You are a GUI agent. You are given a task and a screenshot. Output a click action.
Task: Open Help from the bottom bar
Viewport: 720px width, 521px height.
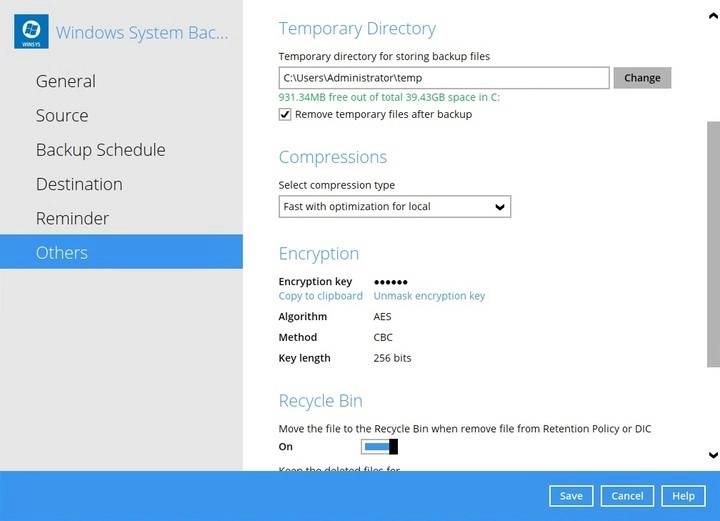pos(683,496)
